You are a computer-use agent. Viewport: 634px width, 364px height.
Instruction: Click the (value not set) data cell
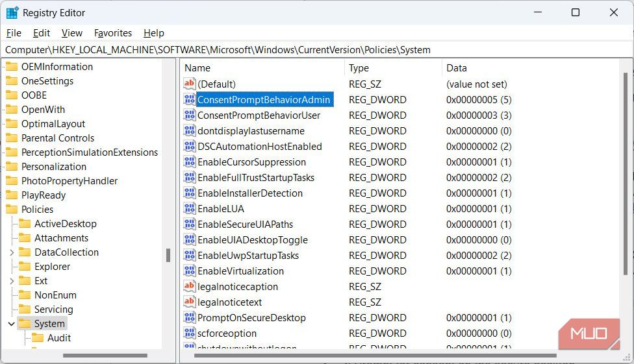click(476, 84)
